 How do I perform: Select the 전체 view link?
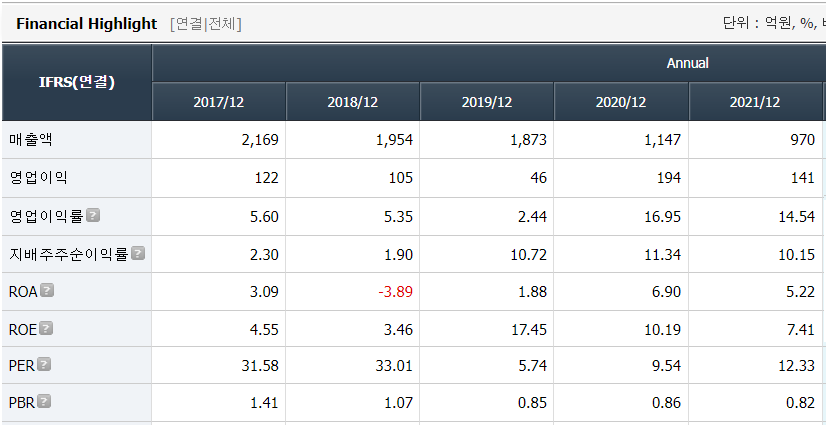tap(223, 24)
